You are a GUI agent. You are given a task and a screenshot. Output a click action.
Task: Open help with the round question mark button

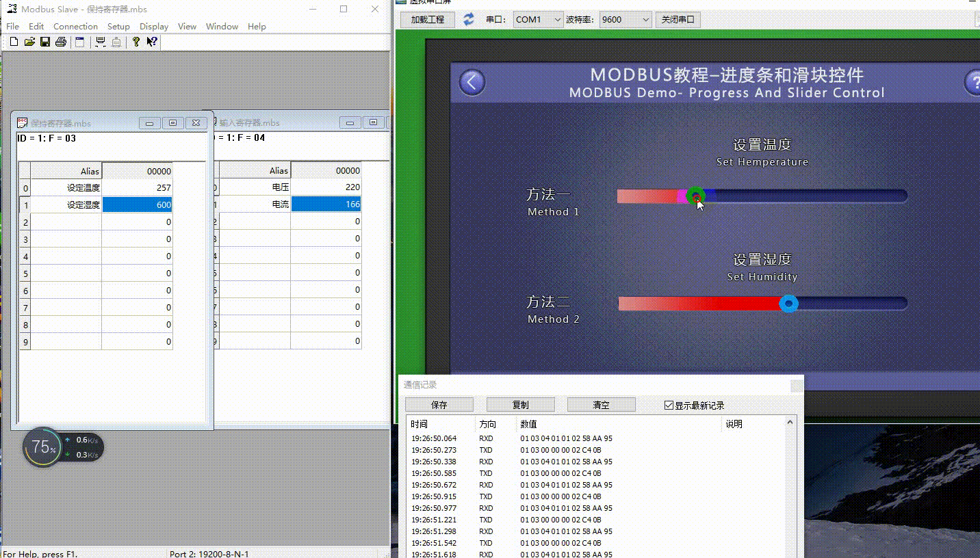coord(972,82)
